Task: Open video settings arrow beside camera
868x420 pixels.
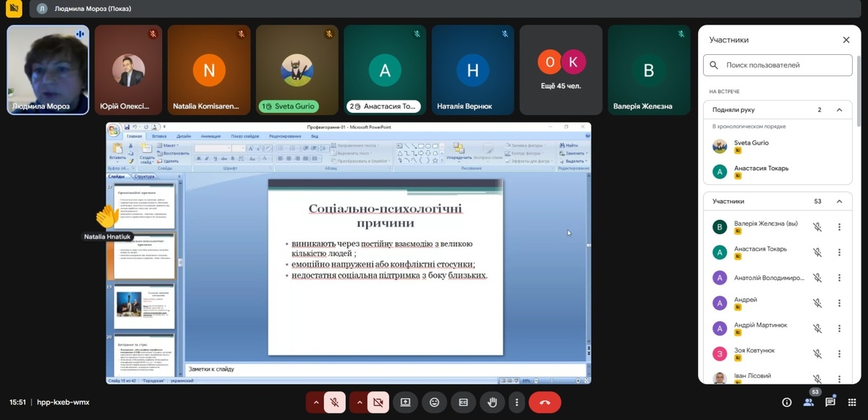Action: pos(359,402)
